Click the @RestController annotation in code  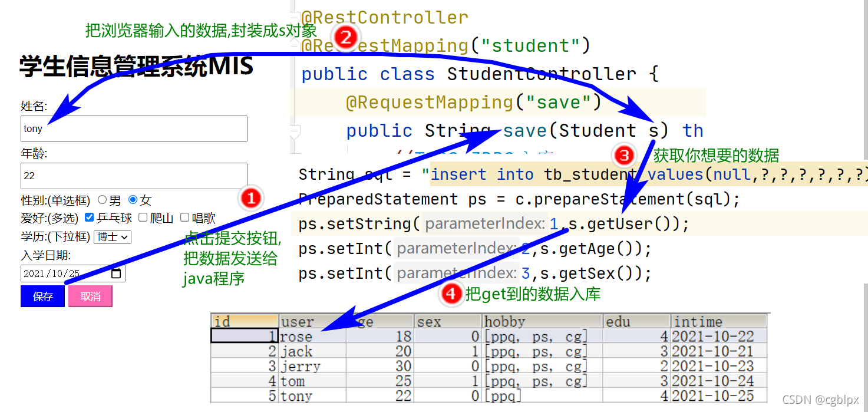pyautogui.click(x=385, y=17)
